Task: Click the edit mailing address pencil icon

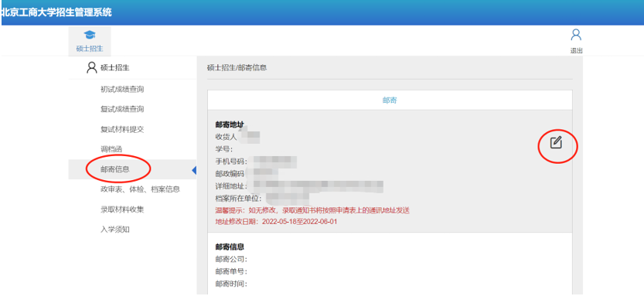Action: pyautogui.click(x=556, y=142)
